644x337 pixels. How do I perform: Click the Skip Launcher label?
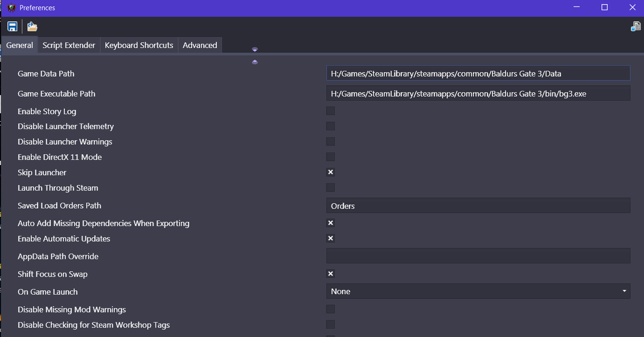pyautogui.click(x=42, y=173)
